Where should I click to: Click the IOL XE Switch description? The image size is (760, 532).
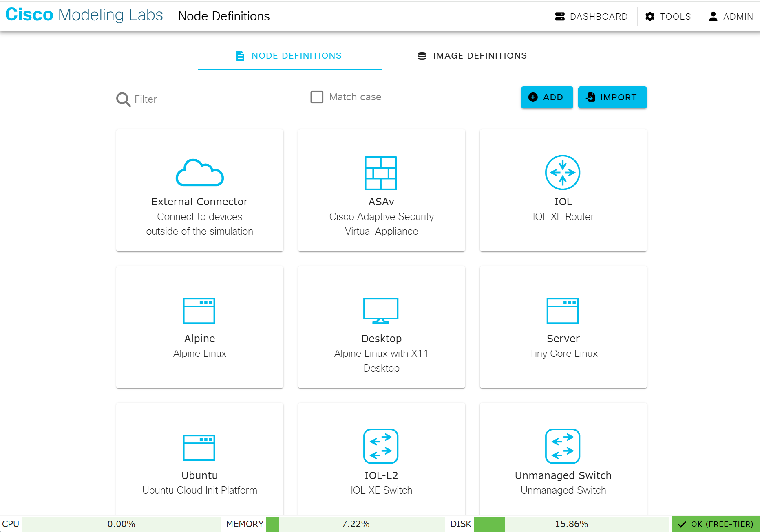click(382, 490)
